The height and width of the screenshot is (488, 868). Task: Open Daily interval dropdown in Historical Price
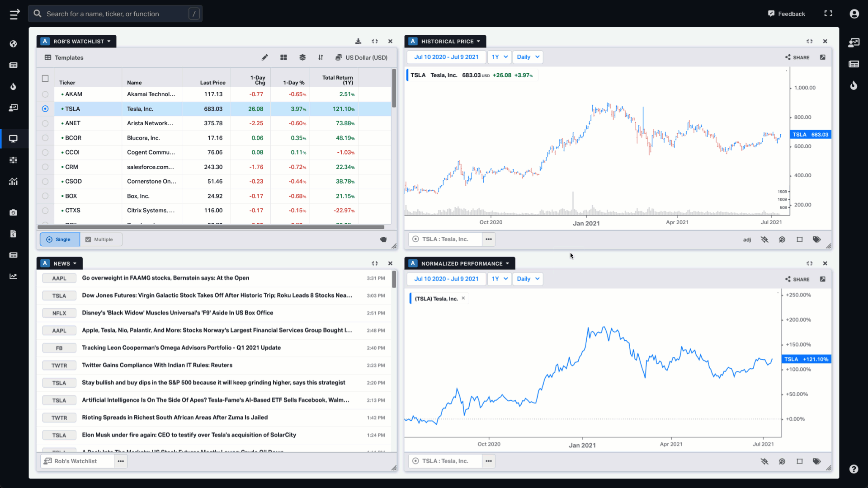click(528, 57)
